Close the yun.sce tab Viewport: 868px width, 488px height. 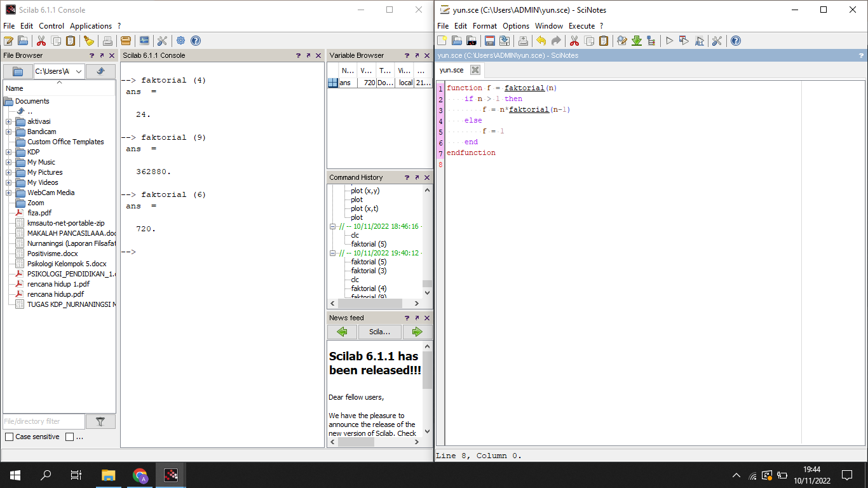[x=475, y=70]
